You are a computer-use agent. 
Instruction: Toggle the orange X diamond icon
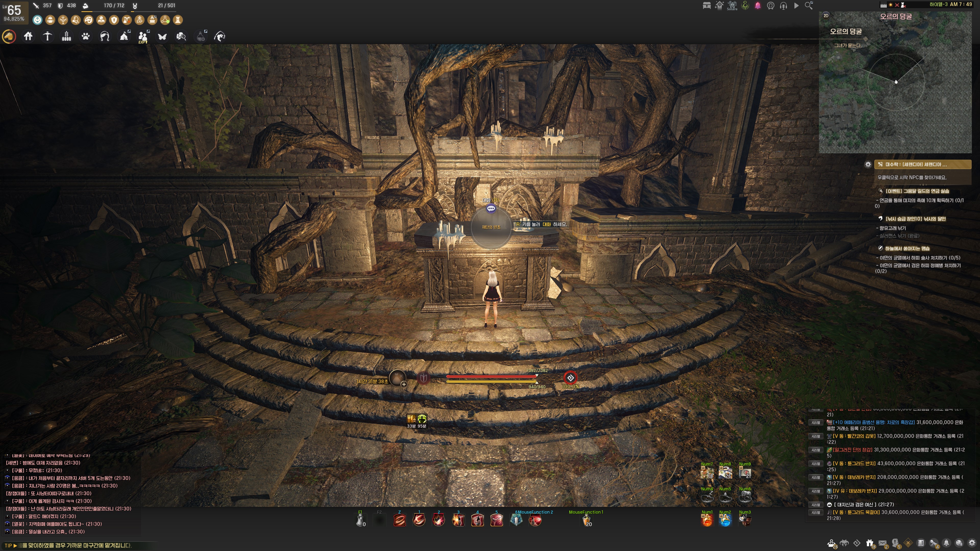click(908, 543)
